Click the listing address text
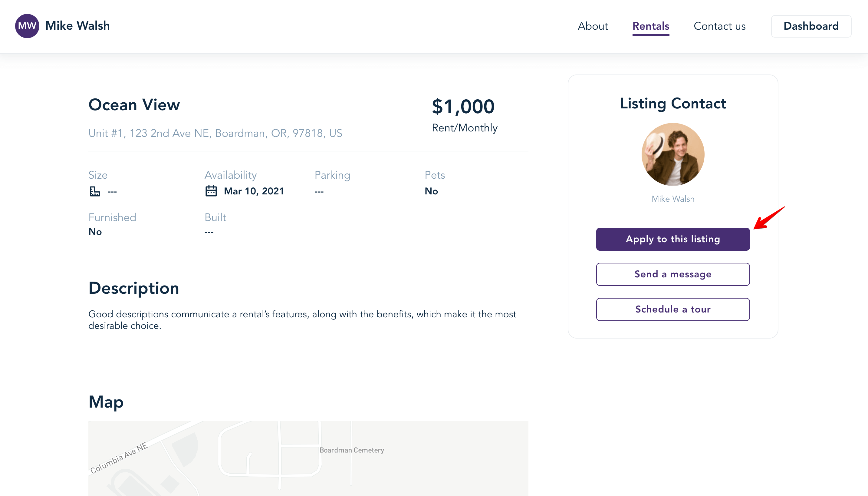868x496 pixels. click(x=215, y=133)
